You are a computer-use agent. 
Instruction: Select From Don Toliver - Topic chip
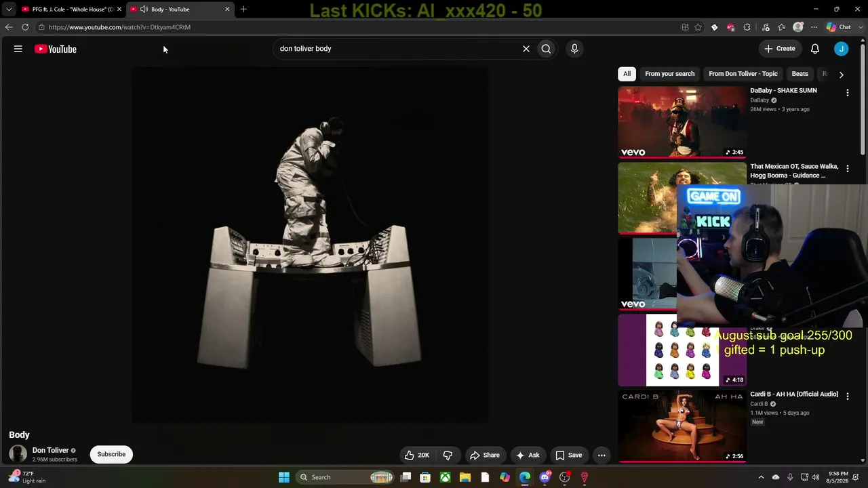[x=743, y=74]
